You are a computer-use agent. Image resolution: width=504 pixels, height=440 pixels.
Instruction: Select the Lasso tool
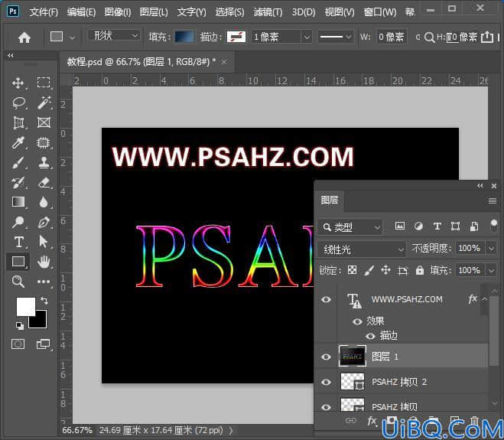18,103
